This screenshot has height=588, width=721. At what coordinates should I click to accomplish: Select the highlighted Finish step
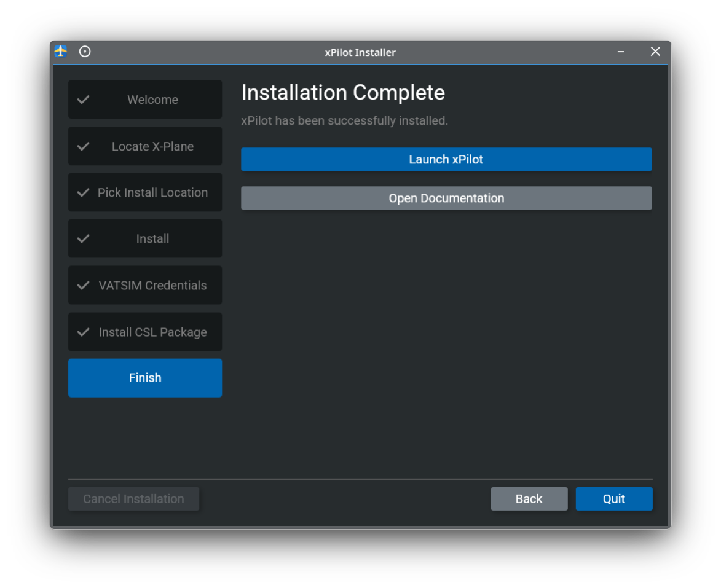pos(145,377)
